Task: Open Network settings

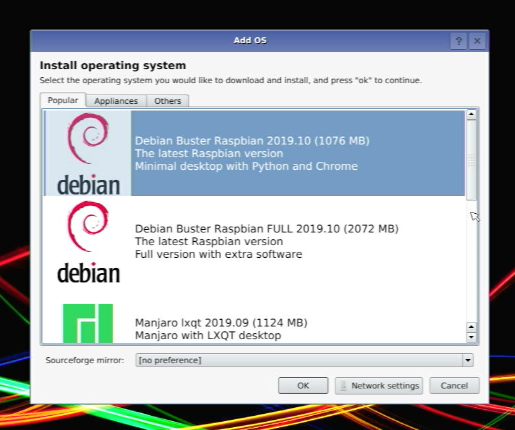Action: 379,386
